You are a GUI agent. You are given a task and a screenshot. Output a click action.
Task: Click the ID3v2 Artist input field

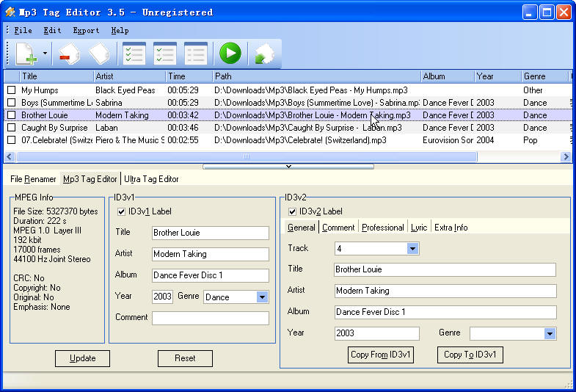tap(445, 291)
